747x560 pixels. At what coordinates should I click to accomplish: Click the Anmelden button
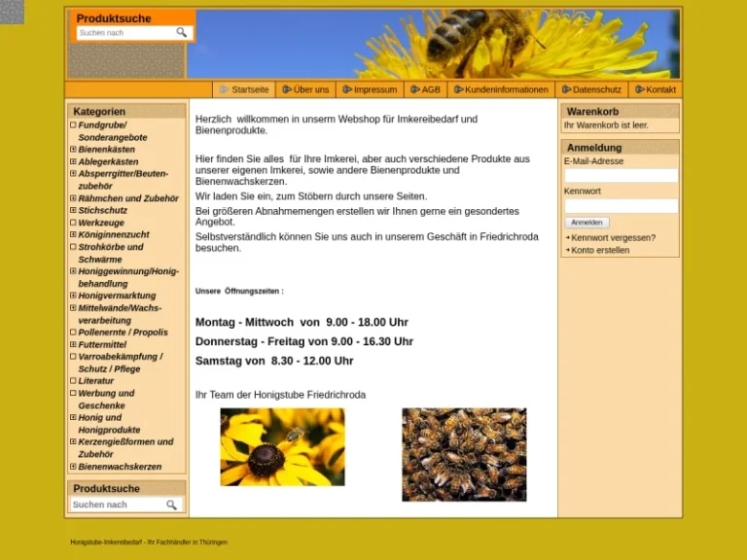pos(587,223)
